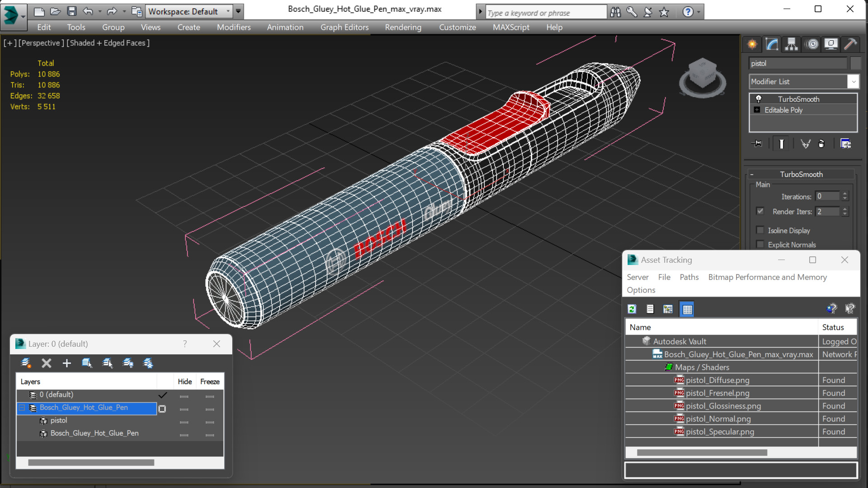Image resolution: width=868 pixels, height=488 pixels.
Task: Click the Perspective viewport label
Action: click(41, 43)
